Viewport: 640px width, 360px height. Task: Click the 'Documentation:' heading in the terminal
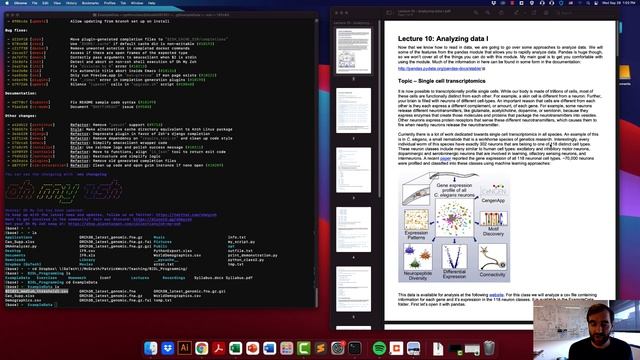(x=21, y=93)
